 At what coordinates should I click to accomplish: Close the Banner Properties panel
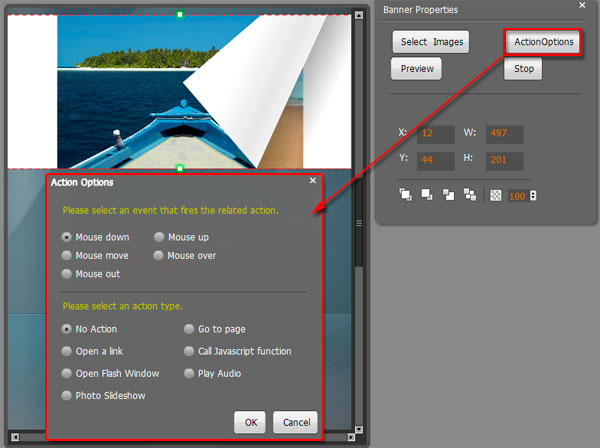583,5
